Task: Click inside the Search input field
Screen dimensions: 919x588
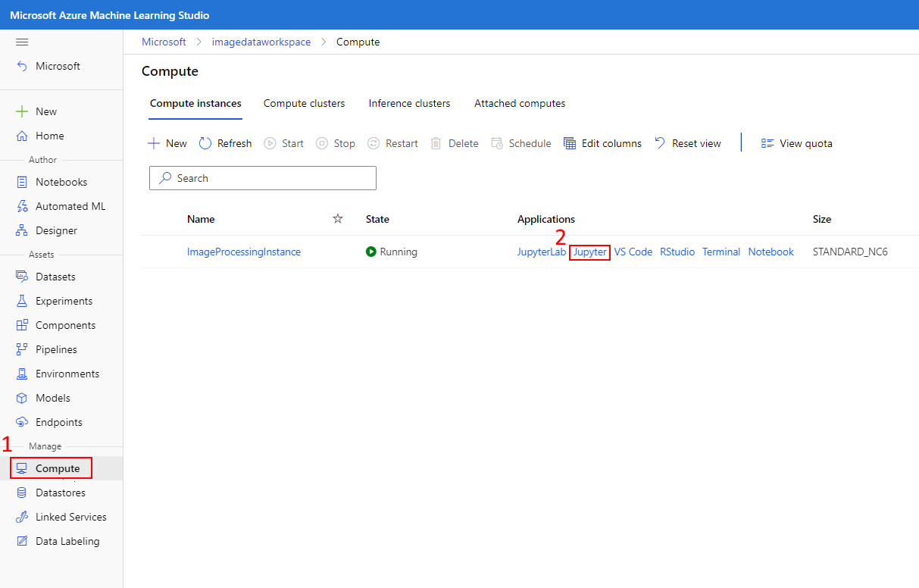Action: tap(263, 178)
